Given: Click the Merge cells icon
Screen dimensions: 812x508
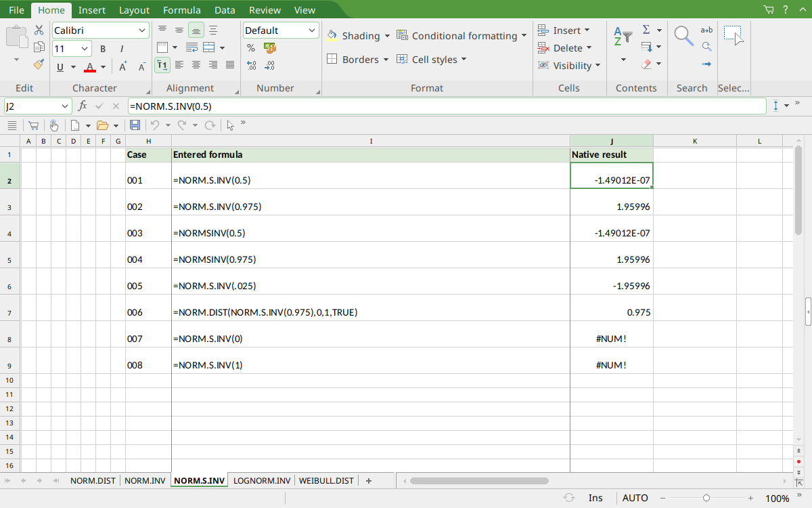Looking at the screenshot, I should click(x=209, y=47).
